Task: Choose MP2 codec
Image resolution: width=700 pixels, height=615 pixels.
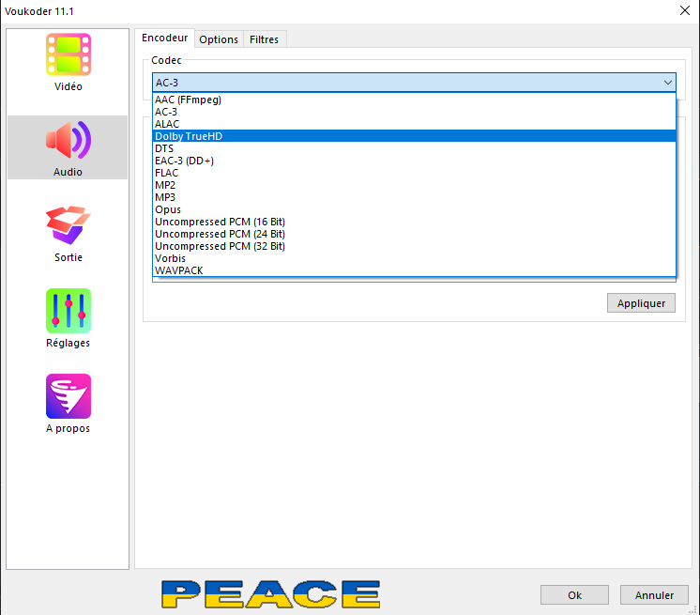Action: coord(414,185)
